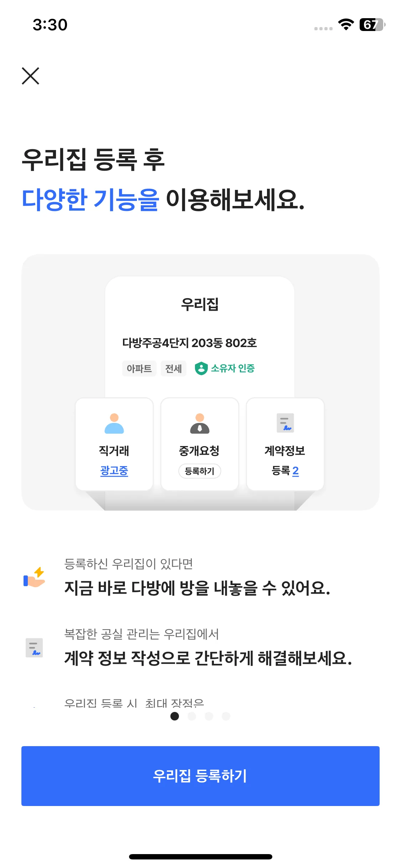Tap the 중개요청 agent icon
The height and width of the screenshot is (868, 401).
[200, 423]
